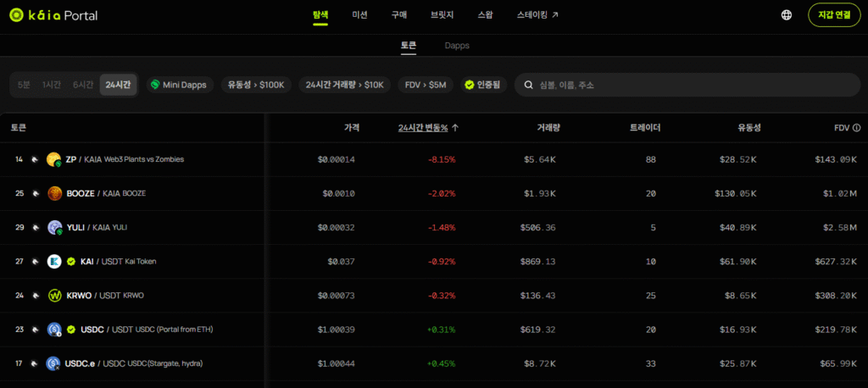
Task: Toggle the 인증됨 verified filter
Action: (484, 85)
